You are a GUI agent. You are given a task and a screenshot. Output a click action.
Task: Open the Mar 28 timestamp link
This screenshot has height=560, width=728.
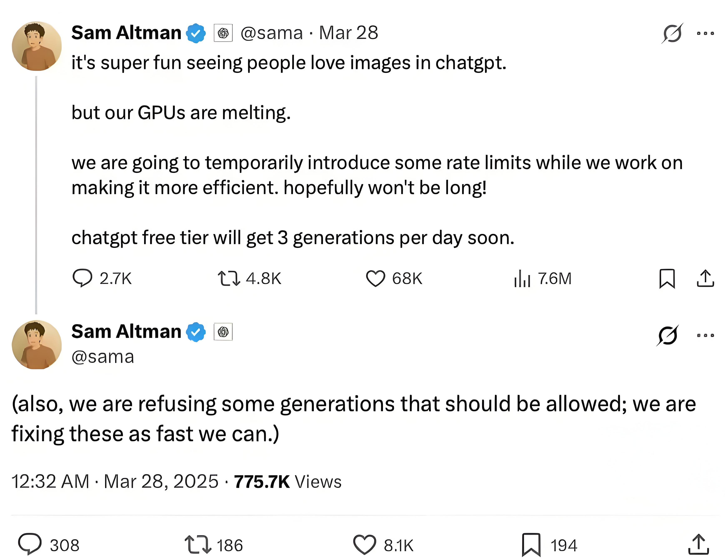click(349, 33)
